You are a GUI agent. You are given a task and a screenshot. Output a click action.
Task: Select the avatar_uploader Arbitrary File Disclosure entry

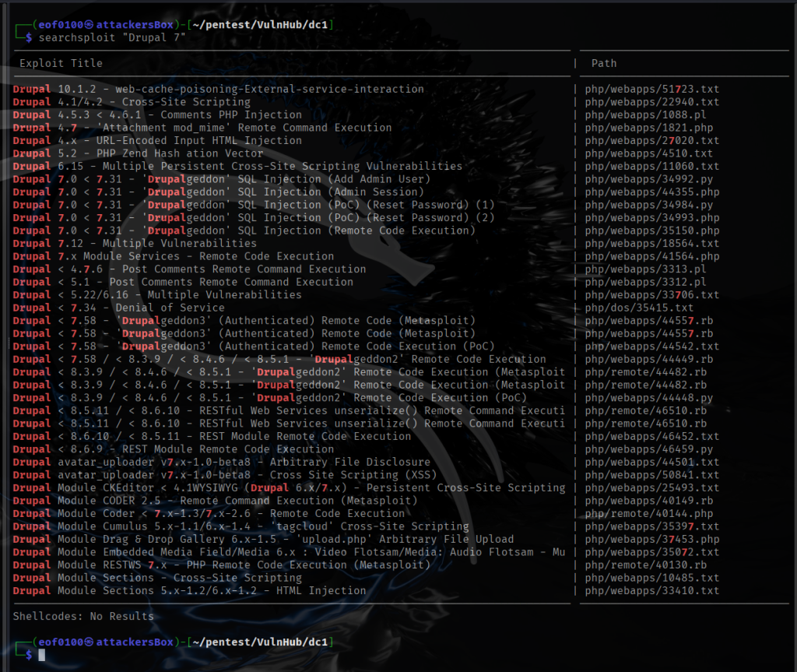pyautogui.click(x=221, y=462)
